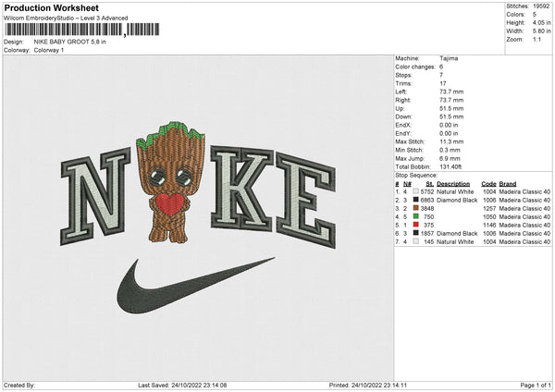Viewport: 555px width, 392px height.
Task: Click the Left value '73.7 mm'
Action: click(451, 92)
